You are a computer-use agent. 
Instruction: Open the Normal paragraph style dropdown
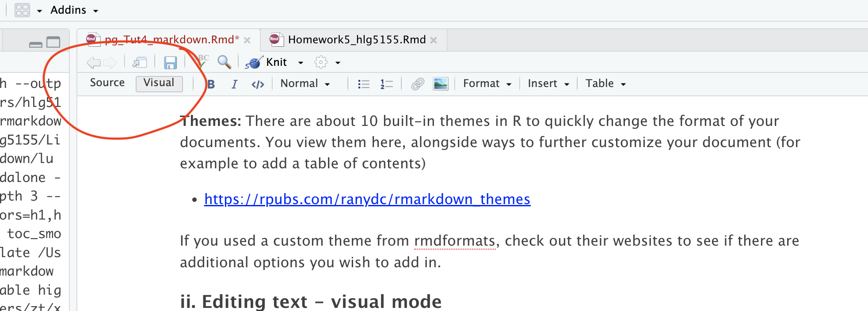[x=305, y=84]
